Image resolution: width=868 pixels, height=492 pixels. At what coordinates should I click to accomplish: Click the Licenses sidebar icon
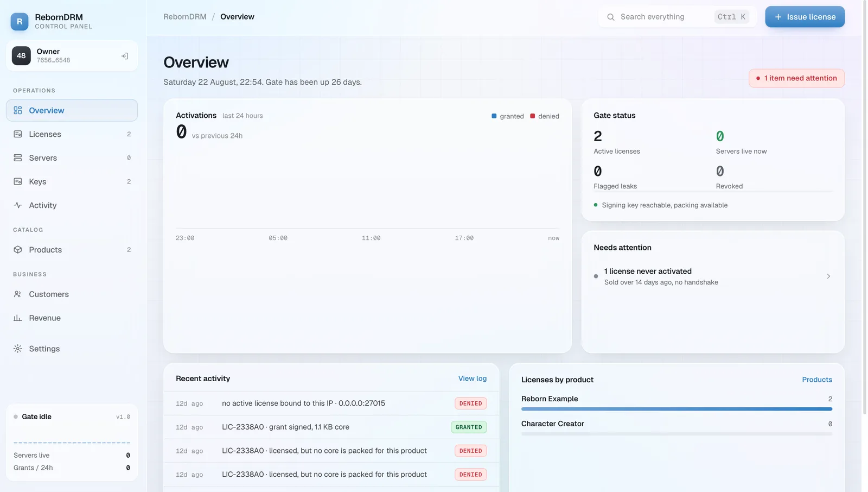pos(18,134)
